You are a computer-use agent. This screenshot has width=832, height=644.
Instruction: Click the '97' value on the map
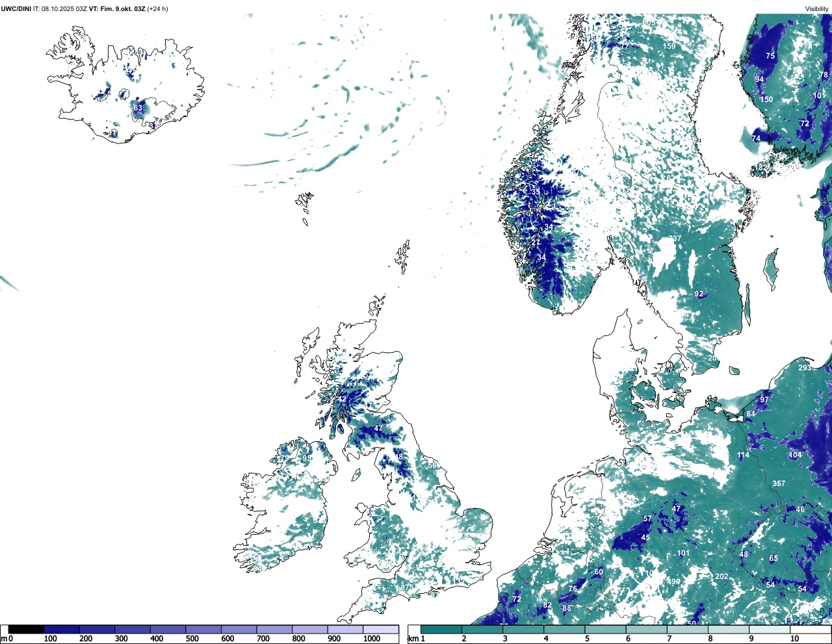764,400
